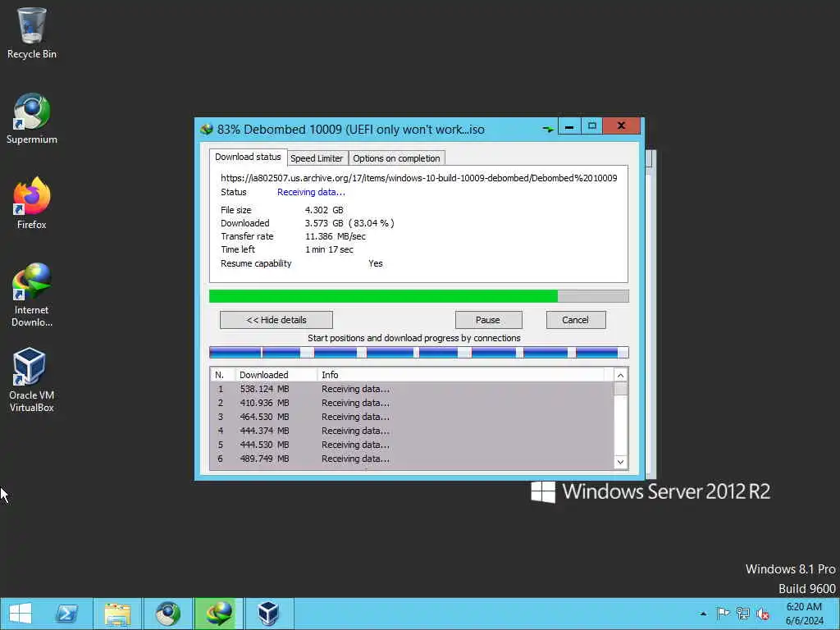Open PowerShell from the taskbar

[67, 614]
